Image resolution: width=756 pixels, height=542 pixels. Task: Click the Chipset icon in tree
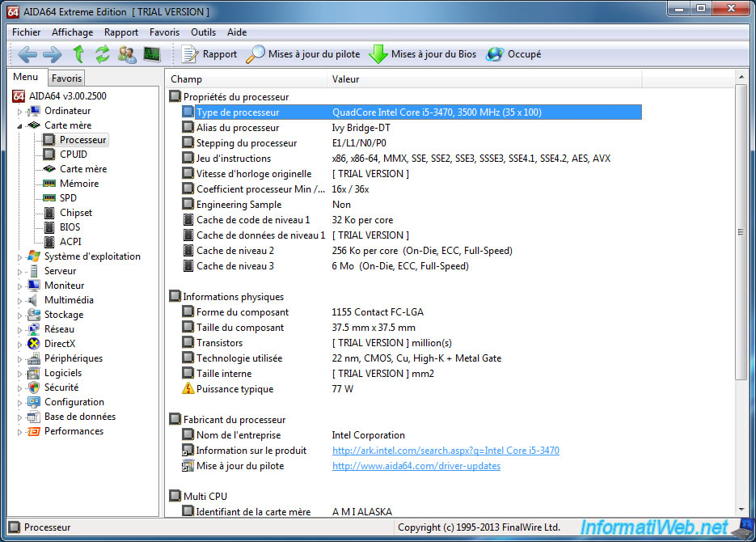tap(49, 213)
